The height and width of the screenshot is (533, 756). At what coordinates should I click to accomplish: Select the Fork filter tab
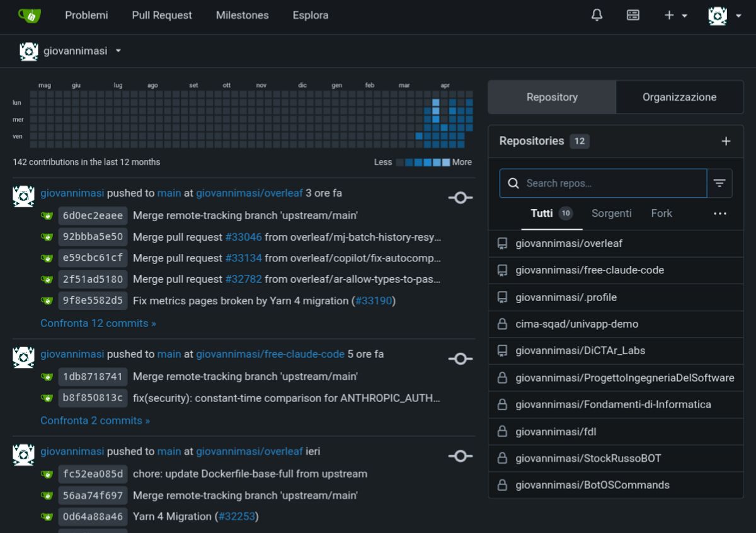point(661,214)
